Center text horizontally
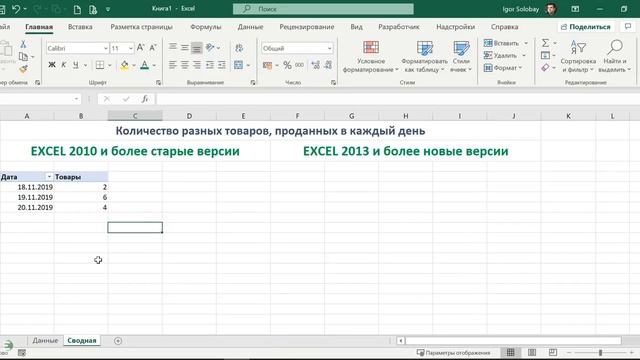The image size is (640, 360). coord(185,65)
